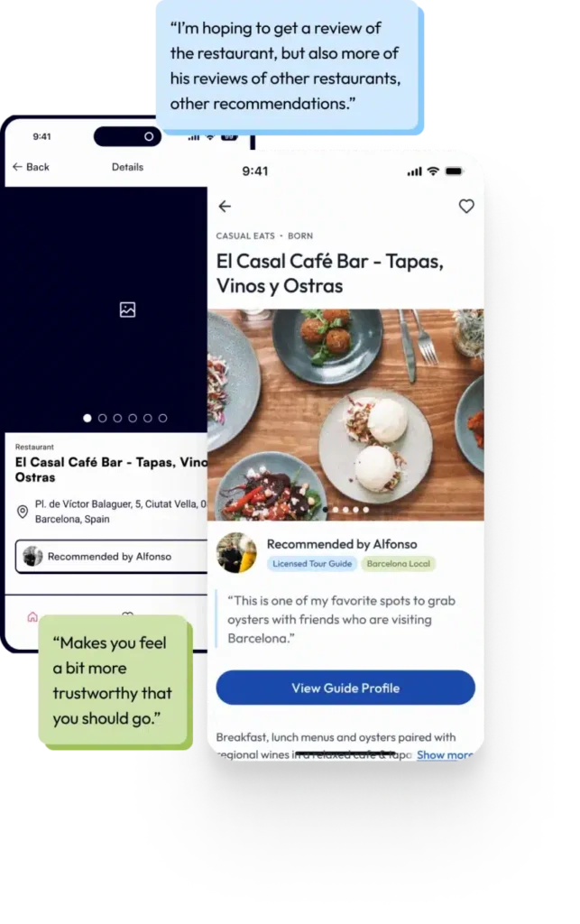Viewport: 580px width, 924px height.
Task: Tap the battery status icon
Action: click(x=454, y=171)
